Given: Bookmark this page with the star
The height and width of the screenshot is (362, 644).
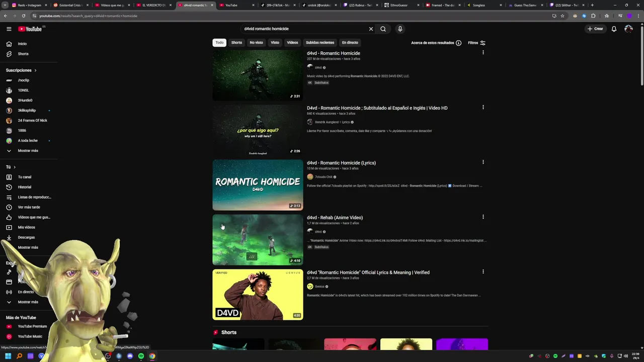Looking at the screenshot, I should (x=562, y=16).
